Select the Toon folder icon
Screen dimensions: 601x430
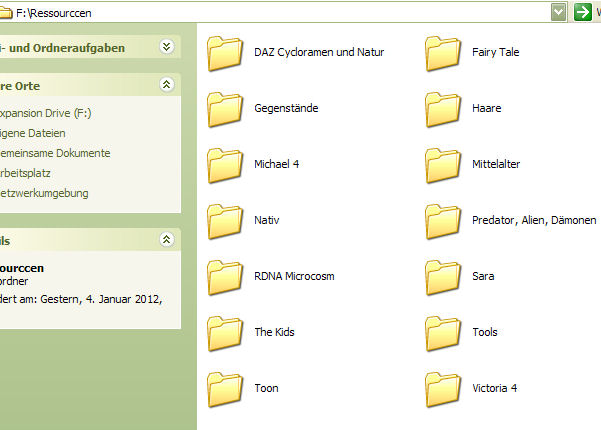[x=225, y=389]
